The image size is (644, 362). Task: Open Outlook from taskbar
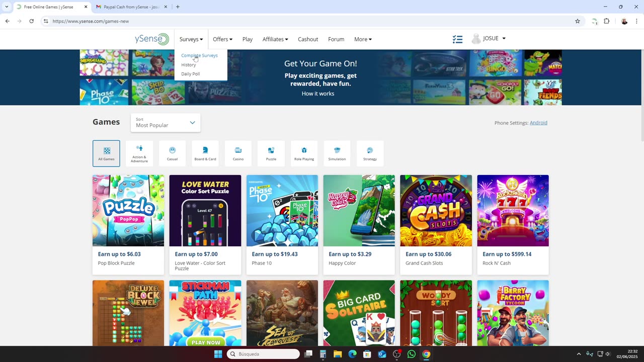pos(382,354)
